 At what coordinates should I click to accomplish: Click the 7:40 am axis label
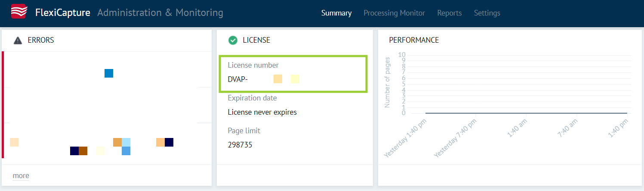[567, 128]
